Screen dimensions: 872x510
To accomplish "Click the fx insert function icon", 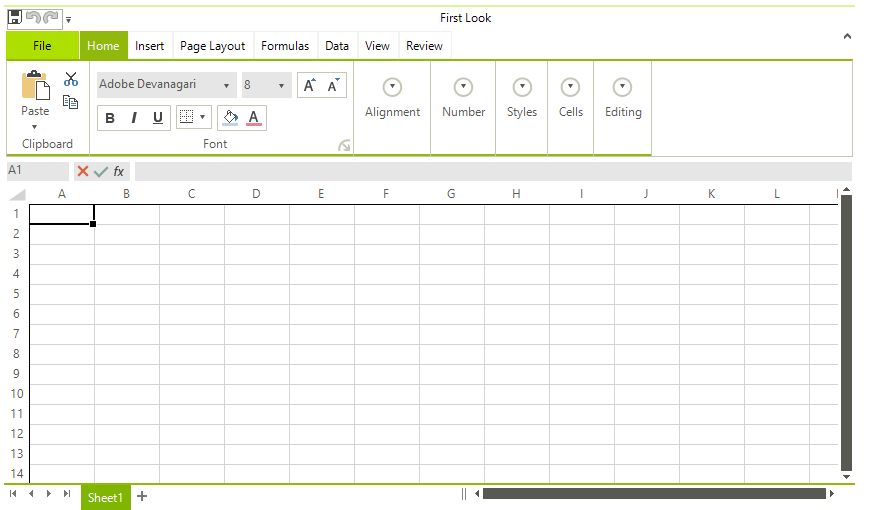I will coord(119,171).
